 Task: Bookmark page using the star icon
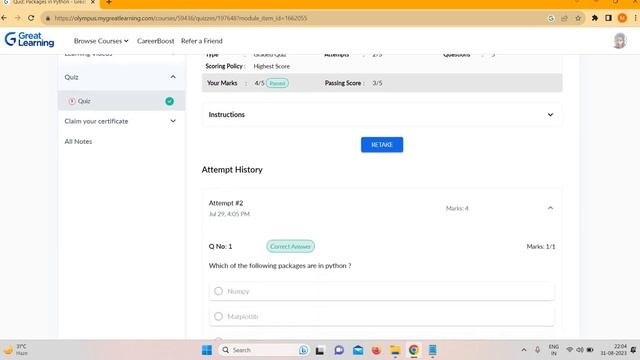click(x=578, y=18)
